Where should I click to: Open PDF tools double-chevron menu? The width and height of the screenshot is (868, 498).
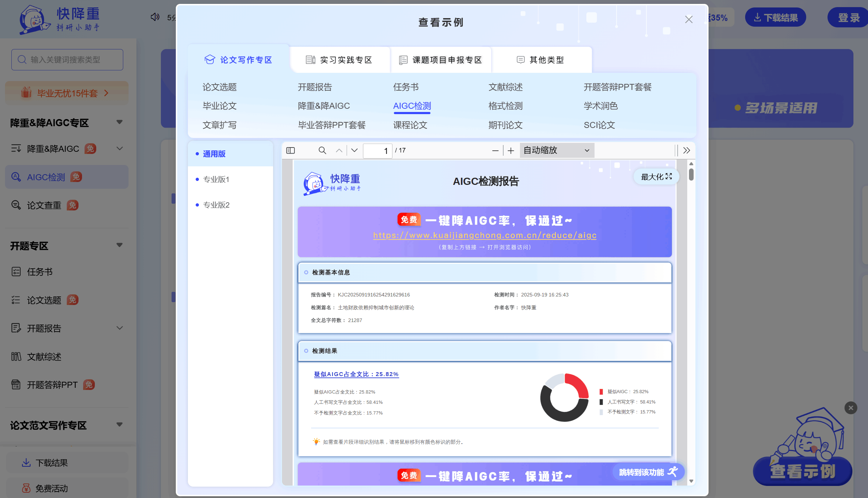687,150
